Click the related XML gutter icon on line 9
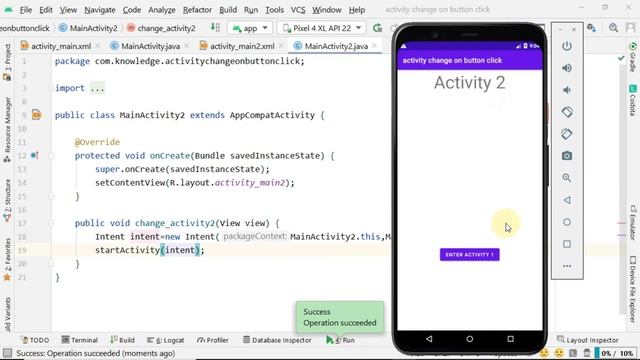640x360 pixels. point(36,115)
